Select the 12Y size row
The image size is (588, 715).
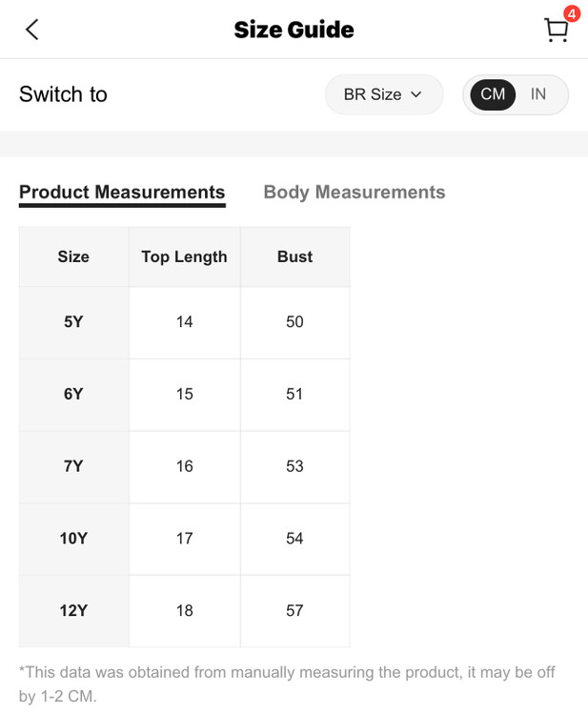pyautogui.click(x=73, y=610)
